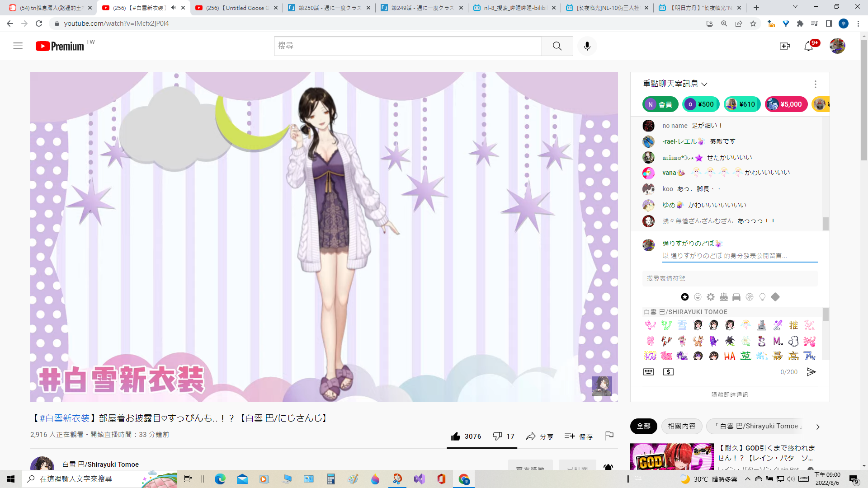Image resolution: width=868 pixels, height=488 pixels.
Task: Click the 儲存 save button
Action: [x=579, y=436]
